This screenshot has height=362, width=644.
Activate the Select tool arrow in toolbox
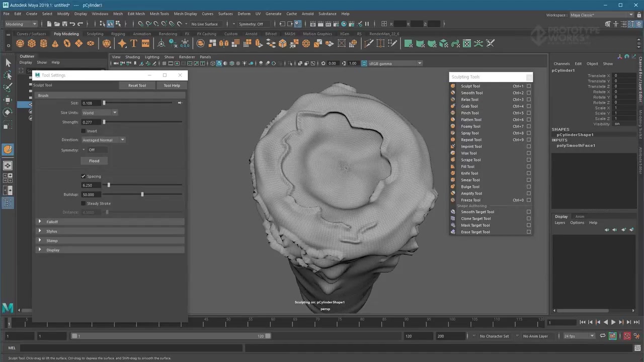point(8,62)
